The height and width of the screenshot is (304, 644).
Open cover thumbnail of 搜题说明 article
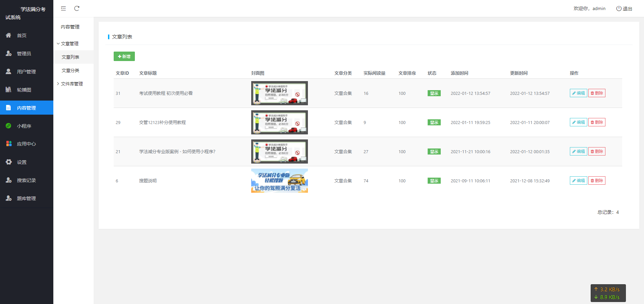point(279,181)
